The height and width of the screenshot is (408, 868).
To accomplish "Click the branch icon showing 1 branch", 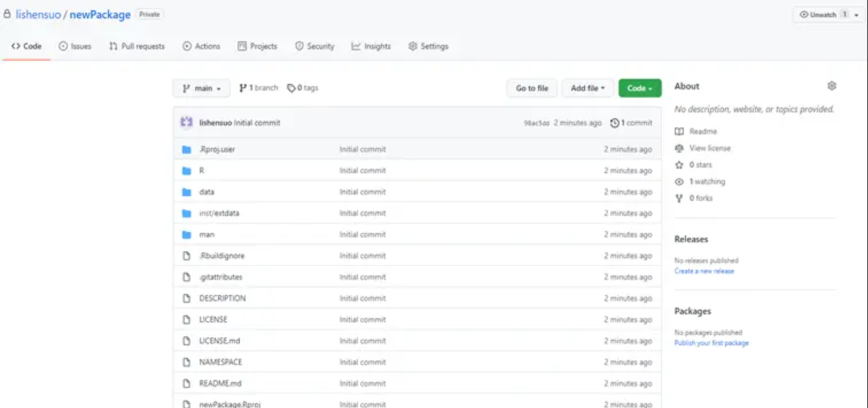I will tap(243, 88).
